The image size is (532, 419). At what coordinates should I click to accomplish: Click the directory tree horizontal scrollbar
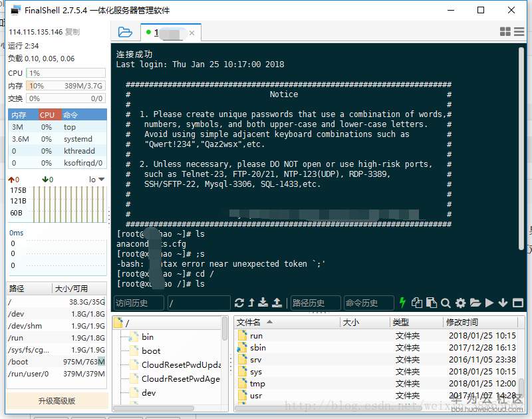[154, 408]
